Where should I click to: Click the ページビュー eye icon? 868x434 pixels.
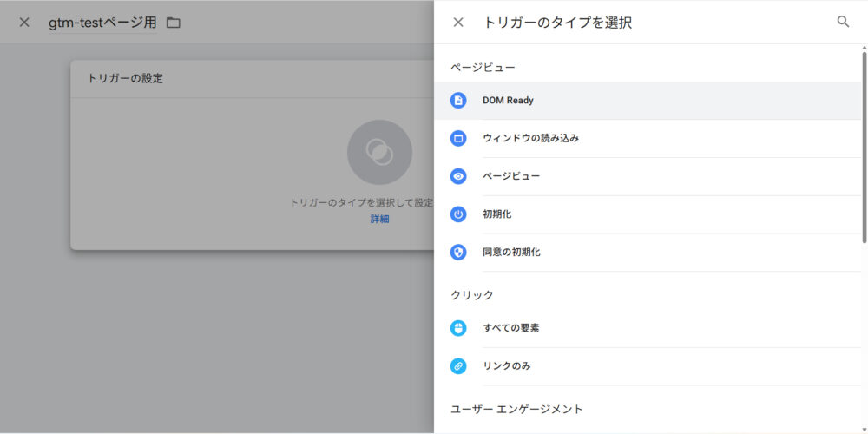pos(458,176)
